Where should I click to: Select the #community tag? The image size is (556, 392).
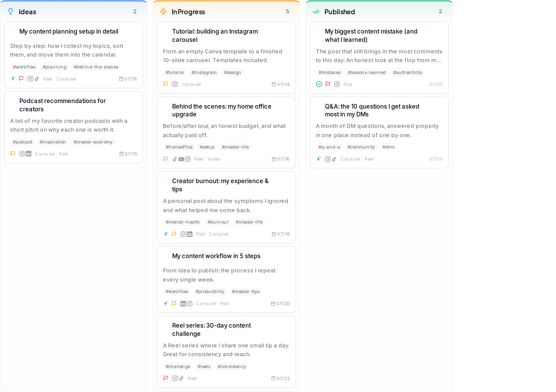point(361,147)
